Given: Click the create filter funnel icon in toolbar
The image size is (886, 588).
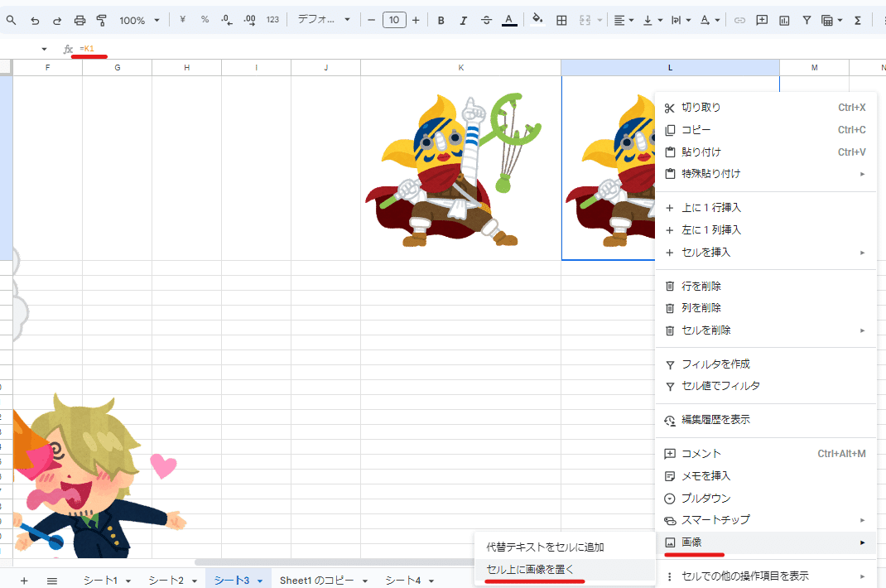Looking at the screenshot, I should (807, 21).
